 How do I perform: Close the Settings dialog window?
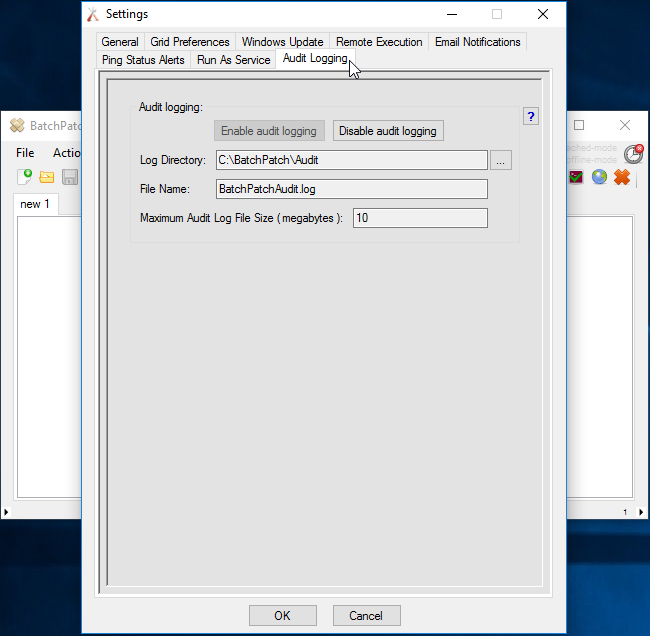(x=543, y=15)
